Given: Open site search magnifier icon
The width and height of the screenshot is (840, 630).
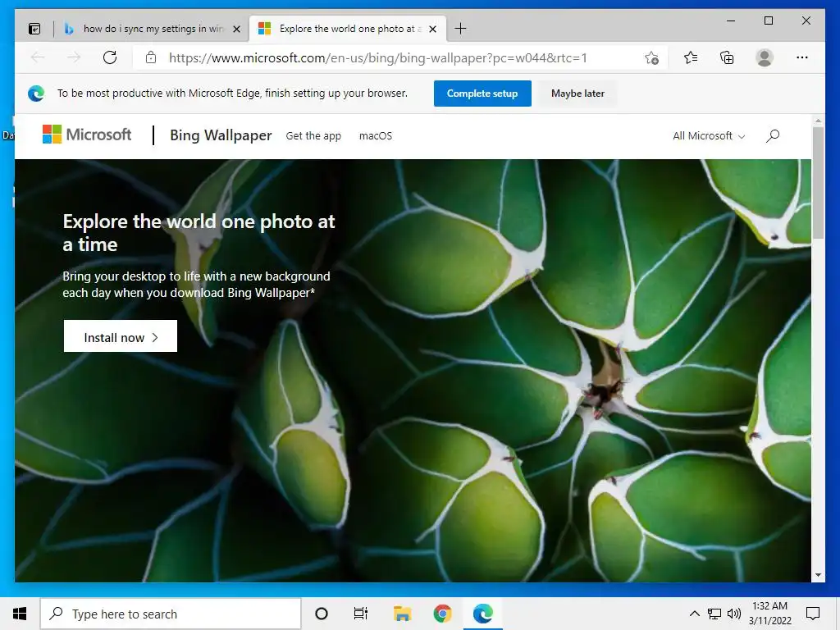Looking at the screenshot, I should click(773, 136).
